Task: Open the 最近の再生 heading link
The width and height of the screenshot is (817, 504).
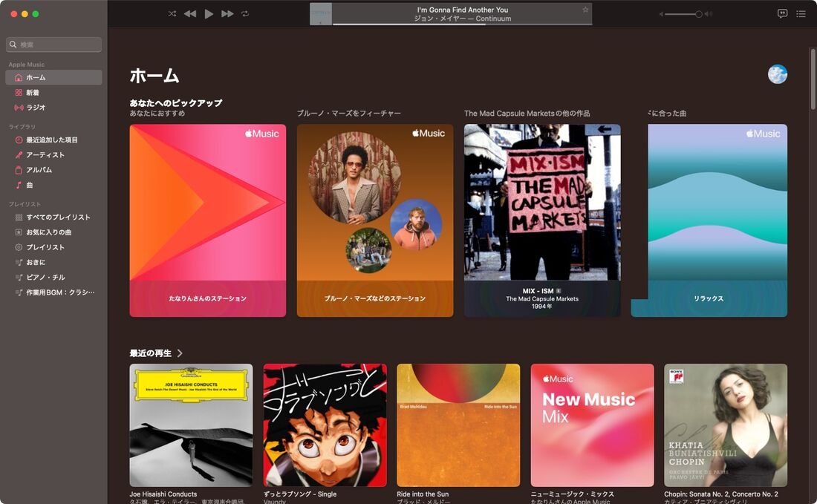Action: [x=151, y=353]
